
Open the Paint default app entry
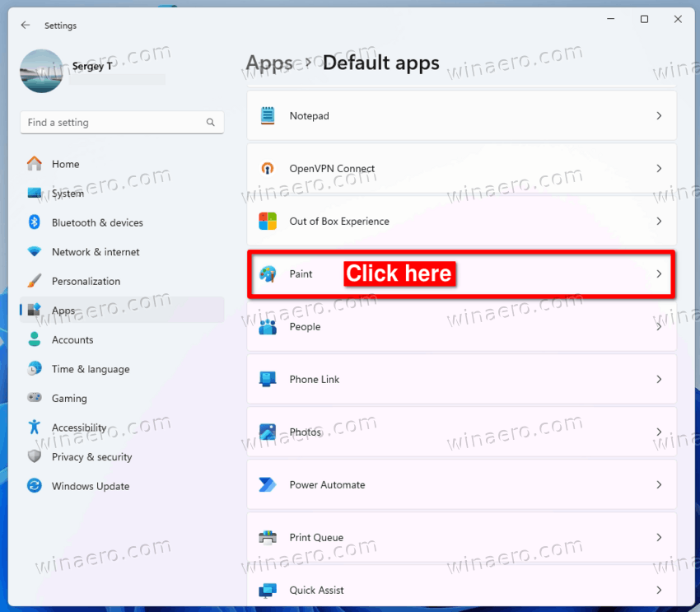pyautogui.click(x=462, y=273)
